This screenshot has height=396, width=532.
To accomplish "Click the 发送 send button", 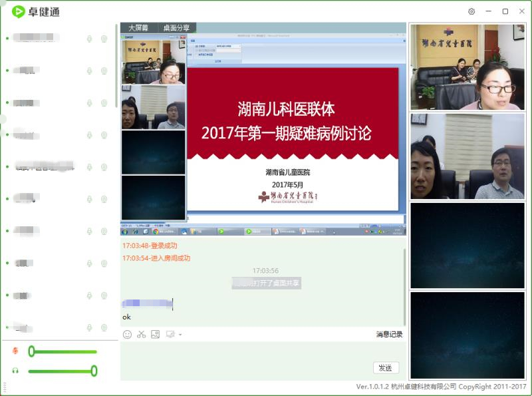I will click(385, 367).
